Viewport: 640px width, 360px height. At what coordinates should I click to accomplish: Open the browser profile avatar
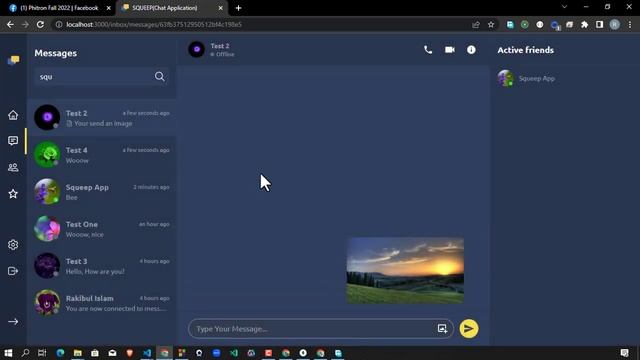click(x=615, y=24)
